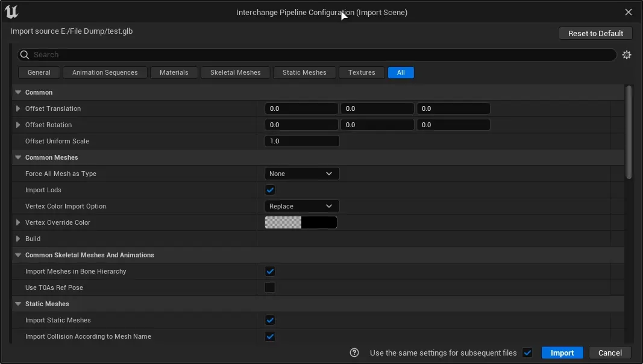Viewport: 643px width, 364px height.
Task: Click the 'Use T0As Ref Pose' label
Action: [x=54, y=287]
